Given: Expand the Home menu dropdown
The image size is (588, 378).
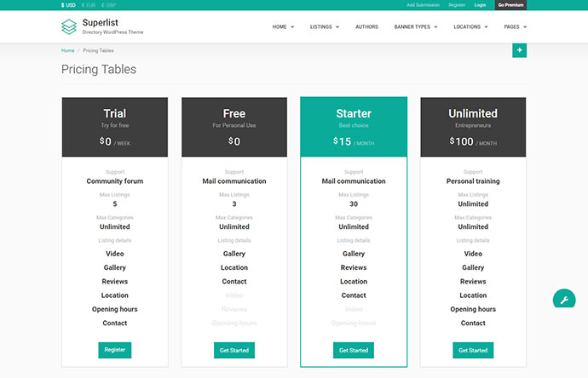Looking at the screenshot, I should [283, 27].
